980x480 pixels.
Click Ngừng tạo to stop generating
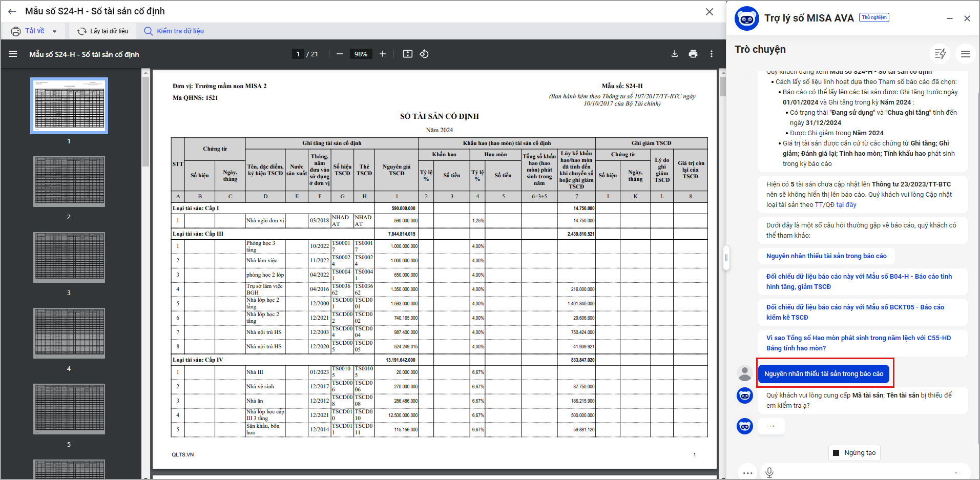854,453
